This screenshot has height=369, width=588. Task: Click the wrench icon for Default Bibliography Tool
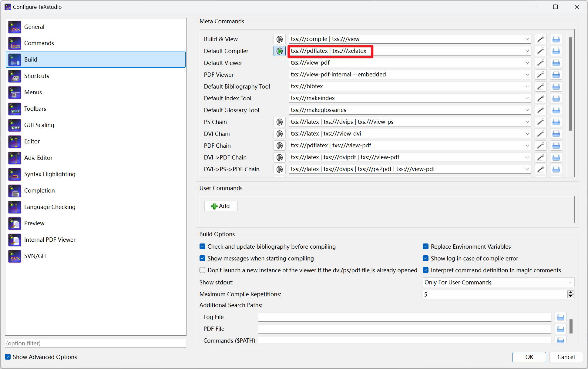540,86
